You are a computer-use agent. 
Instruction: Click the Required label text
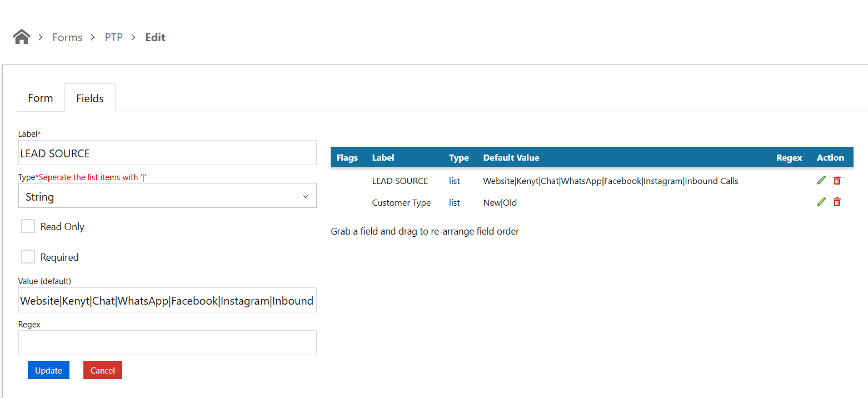coord(59,257)
